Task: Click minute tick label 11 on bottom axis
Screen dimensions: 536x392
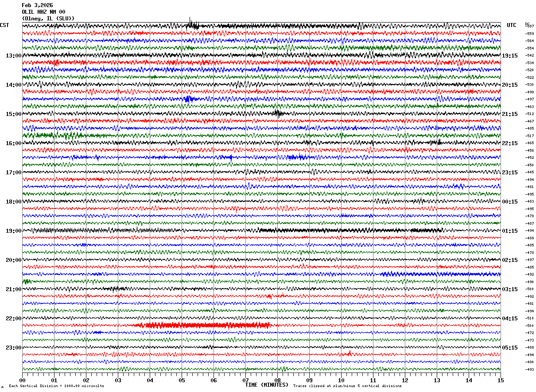Action: click(373, 380)
